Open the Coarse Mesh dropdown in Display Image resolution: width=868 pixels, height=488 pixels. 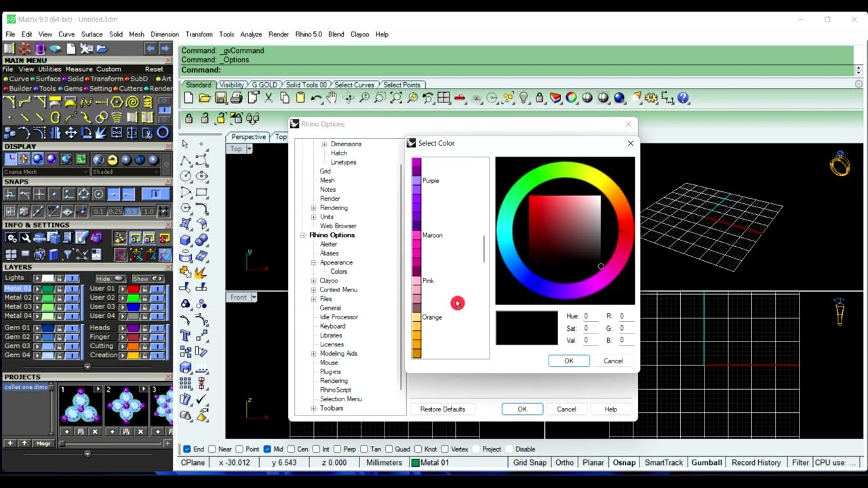pyautogui.click(x=45, y=172)
